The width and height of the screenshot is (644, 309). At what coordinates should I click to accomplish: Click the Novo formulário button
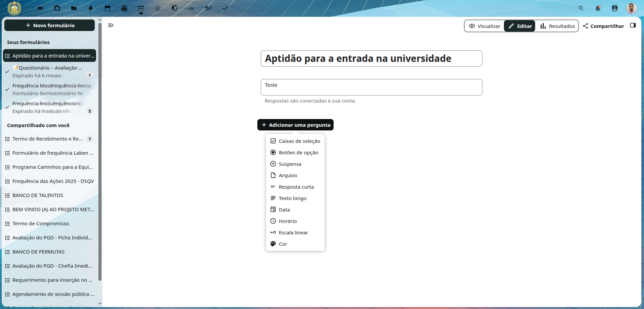[50, 25]
